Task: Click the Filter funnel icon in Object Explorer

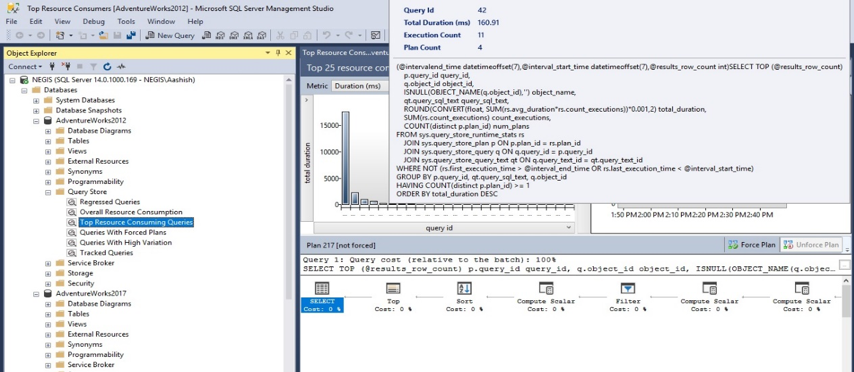Action: click(93, 66)
